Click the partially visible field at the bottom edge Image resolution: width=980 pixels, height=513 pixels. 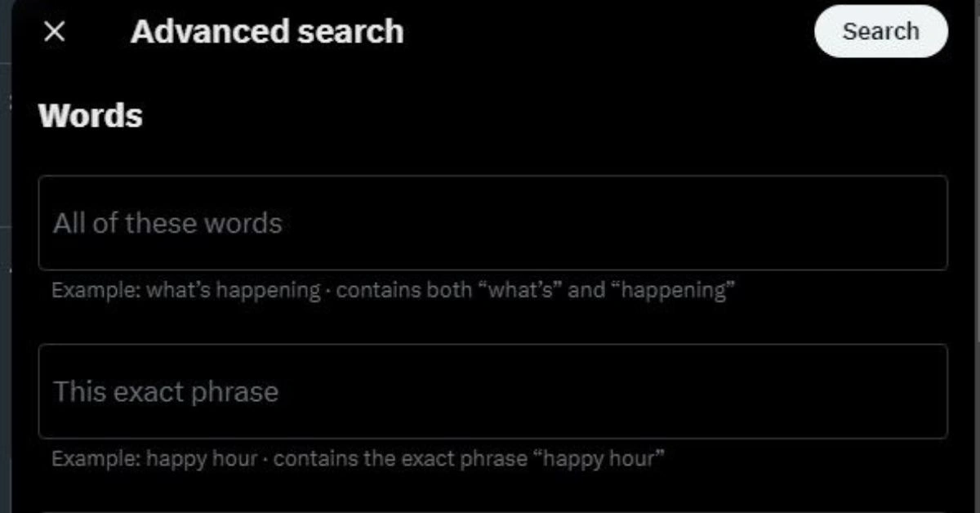492,509
